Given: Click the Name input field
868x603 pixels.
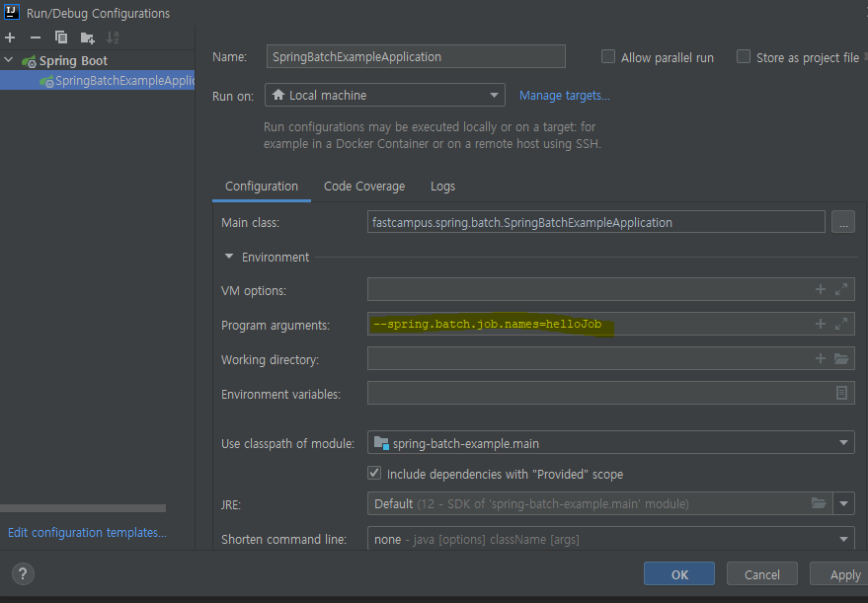Looking at the screenshot, I should [416, 56].
